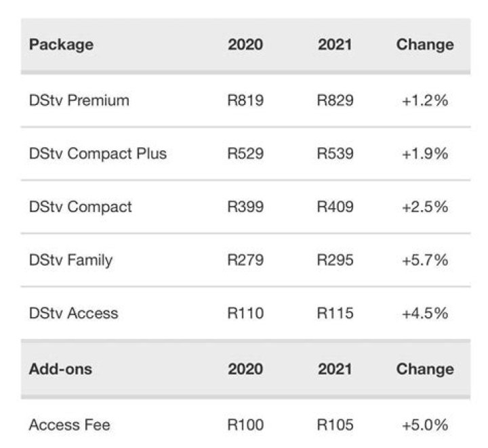Image resolution: width=488 pixels, height=448 pixels.
Task: Click the R105 Access Fee price
Action: [335, 426]
